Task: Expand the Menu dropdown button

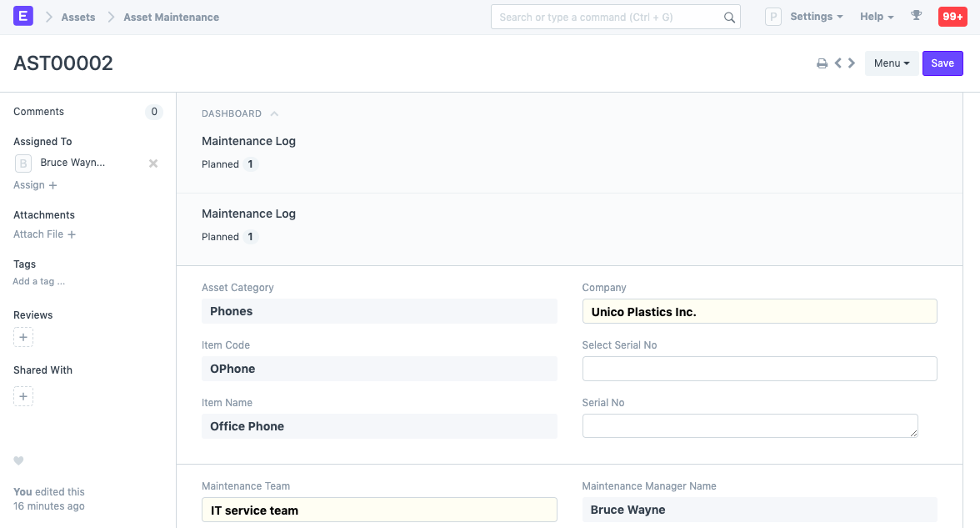Action: point(891,63)
